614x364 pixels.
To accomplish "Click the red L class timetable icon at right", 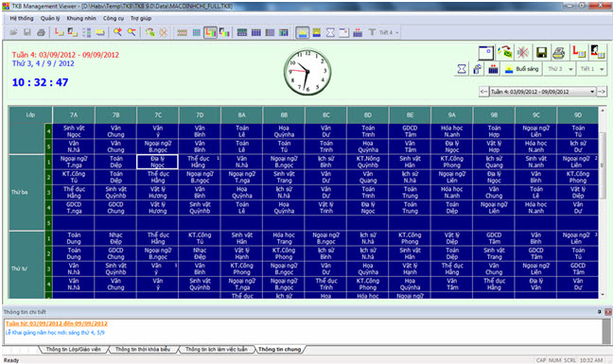I will tap(578, 52).
